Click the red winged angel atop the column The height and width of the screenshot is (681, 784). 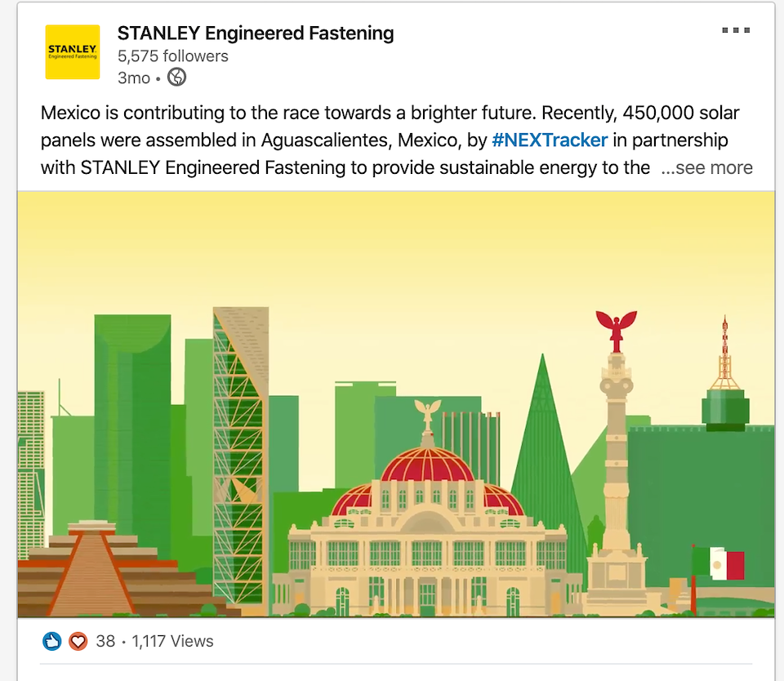tap(616, 326)
